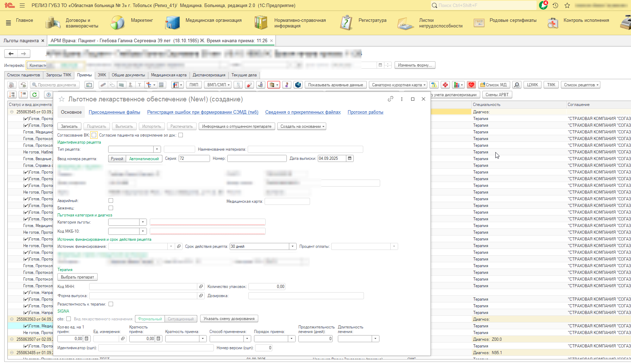Viewport: 631px width, 364px height.
Task: Open the sections panel menu icon beside Главное
Action: pyautogui.click(x=8, y=23)
